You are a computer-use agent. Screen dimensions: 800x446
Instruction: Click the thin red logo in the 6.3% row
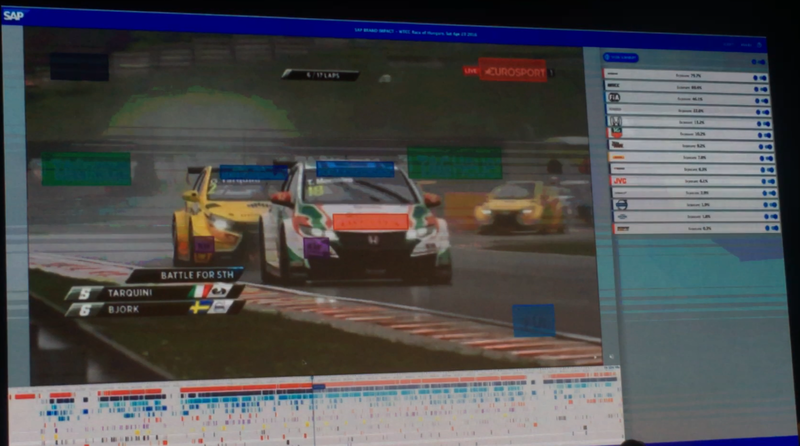[619, 169]
